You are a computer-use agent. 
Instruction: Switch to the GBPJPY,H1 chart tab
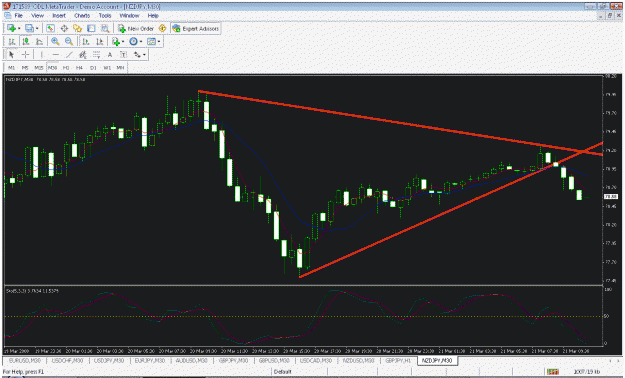pyautogui.click(x=398, y=361)
